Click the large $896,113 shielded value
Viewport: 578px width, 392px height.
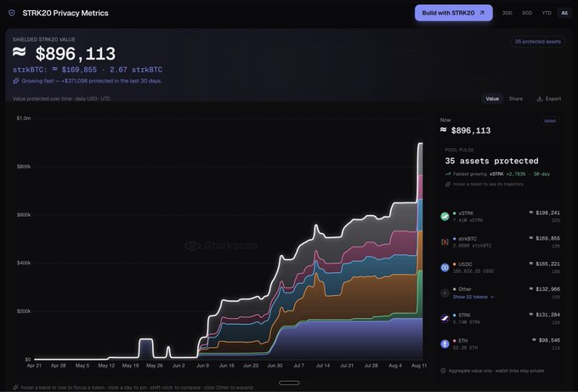[64, 54]
